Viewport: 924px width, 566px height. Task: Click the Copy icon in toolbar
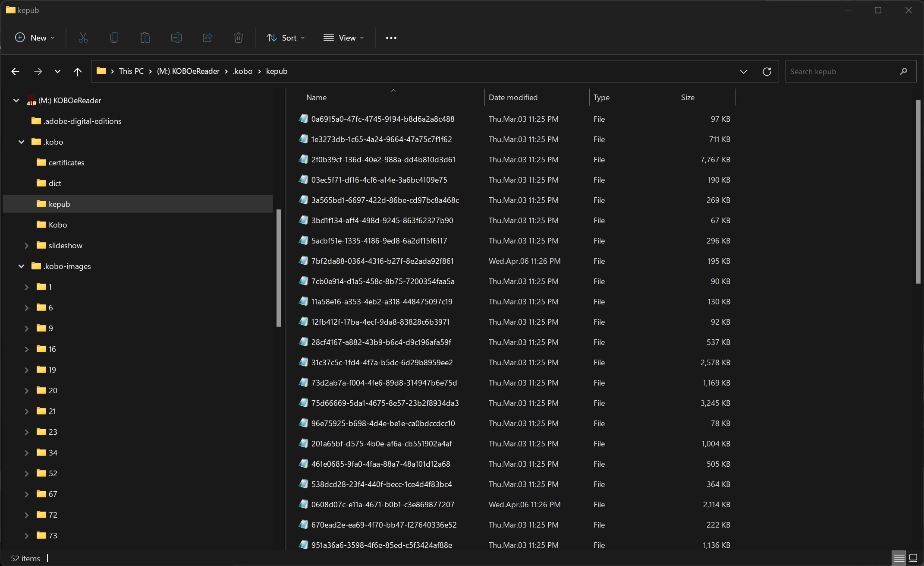click(114, 38)
